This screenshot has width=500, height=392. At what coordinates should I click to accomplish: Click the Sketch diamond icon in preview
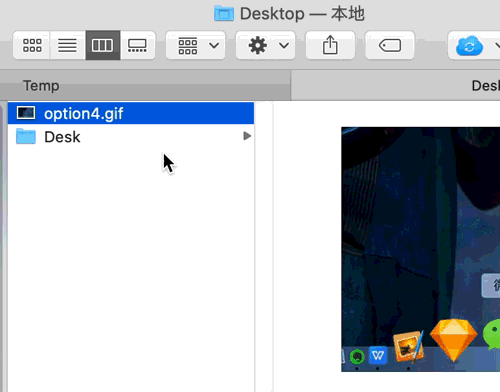point(453,340)
